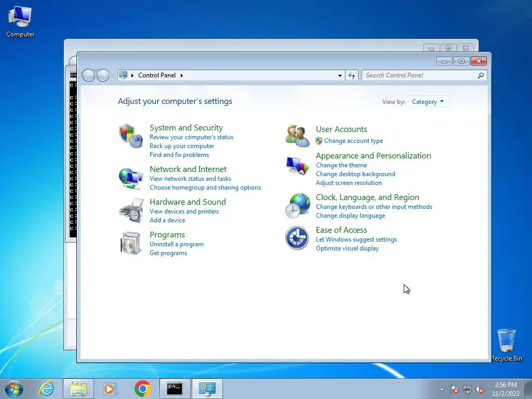Launch Google Chrome from the taskbar
The height and width of the screenshot is (399, 532).
tap(142, 389)
